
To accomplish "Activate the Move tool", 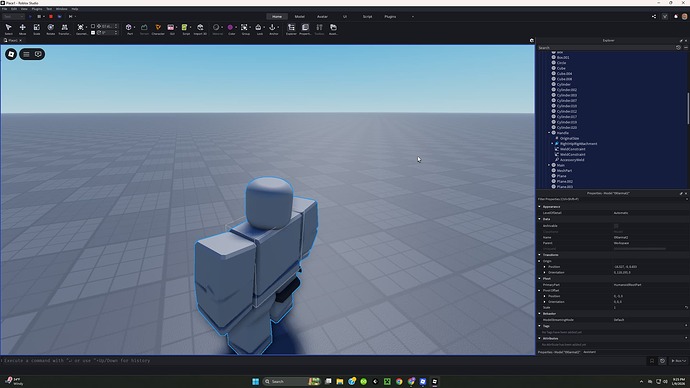I will [22, 29].
